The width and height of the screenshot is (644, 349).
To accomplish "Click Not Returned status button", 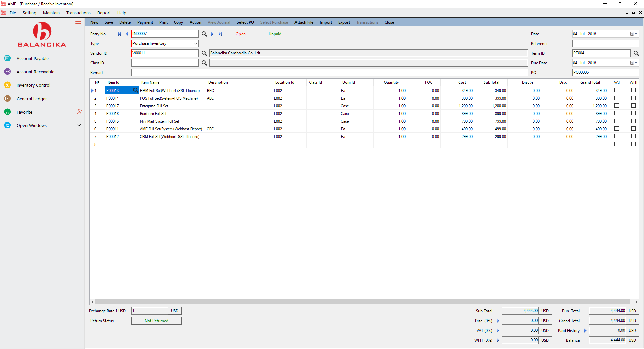I will pyautogui.click(x=156, y=321).
